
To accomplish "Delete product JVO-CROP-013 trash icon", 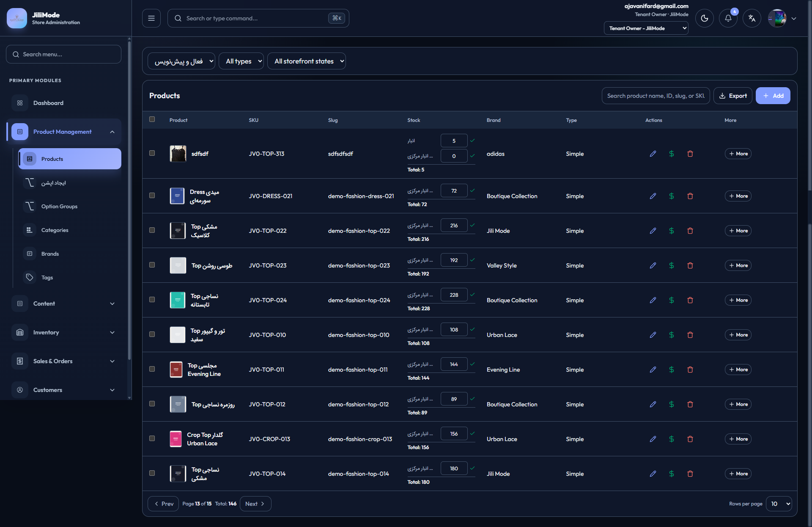I will click(690, 439).
